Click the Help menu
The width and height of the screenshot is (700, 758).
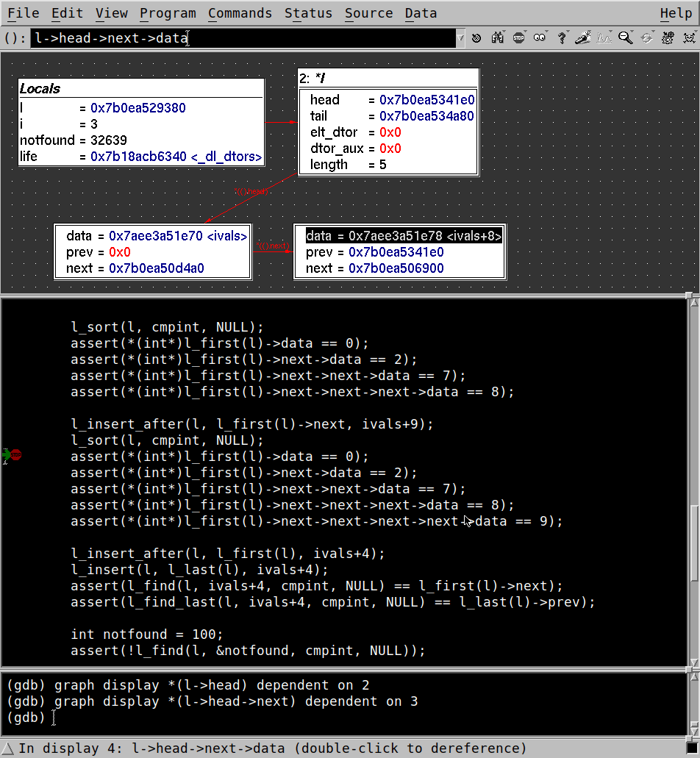coord(676,12)
